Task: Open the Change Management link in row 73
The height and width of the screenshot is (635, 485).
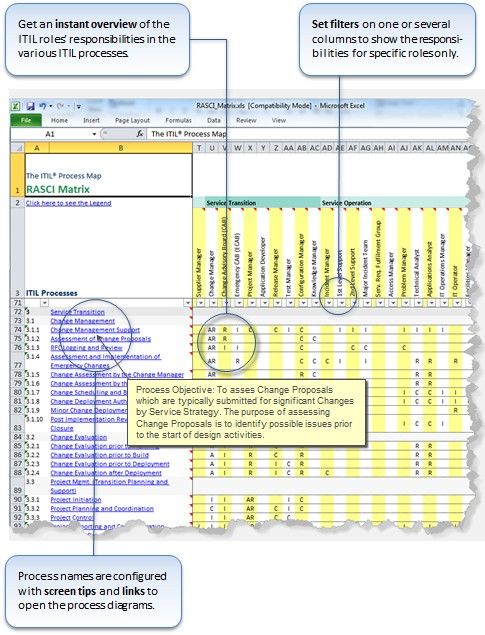Action: (83, 321)
